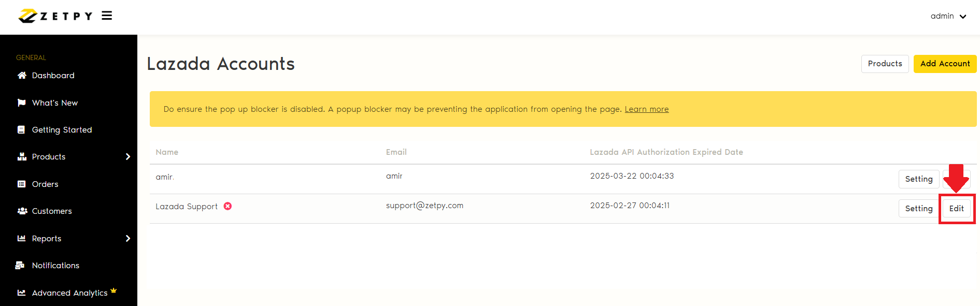This screenshot has width=980, height=306.
Task: Expand the Products submenu chevron
Action: click(x=128, y=156)
